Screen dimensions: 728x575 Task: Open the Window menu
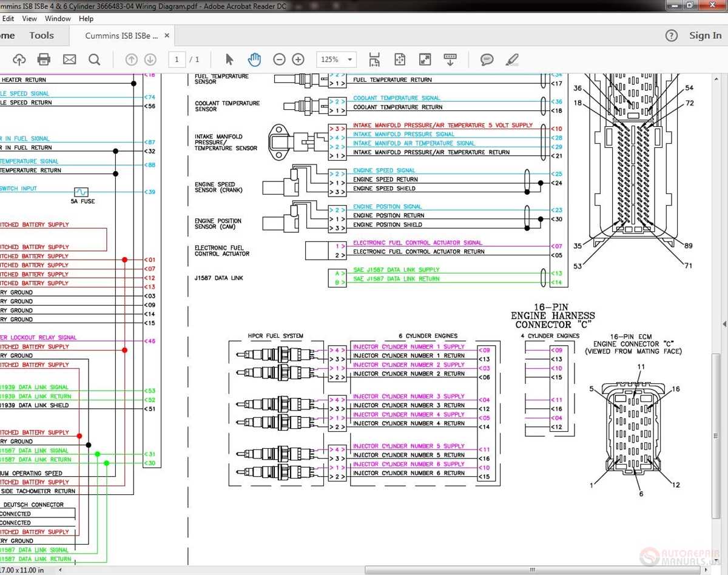point(58,19)
